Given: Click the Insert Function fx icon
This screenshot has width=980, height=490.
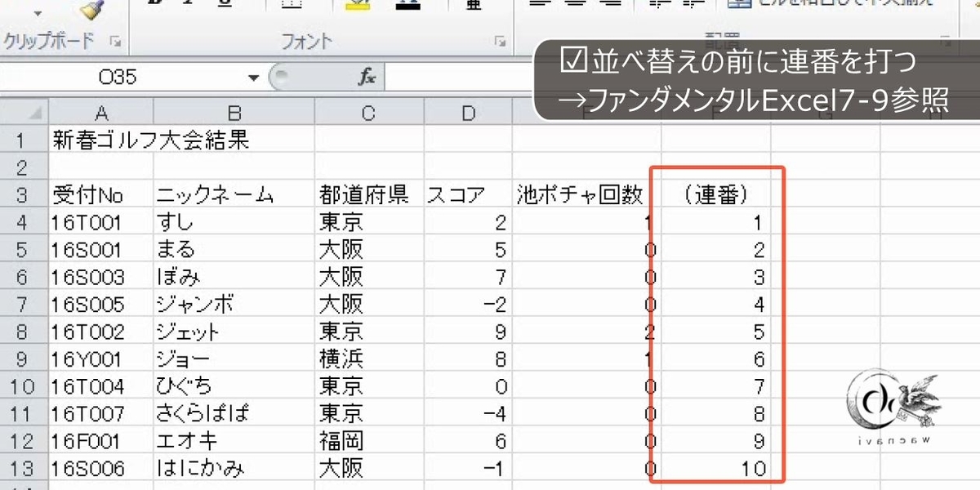Looking at the screenshot, I should click(x=367, y=78).
